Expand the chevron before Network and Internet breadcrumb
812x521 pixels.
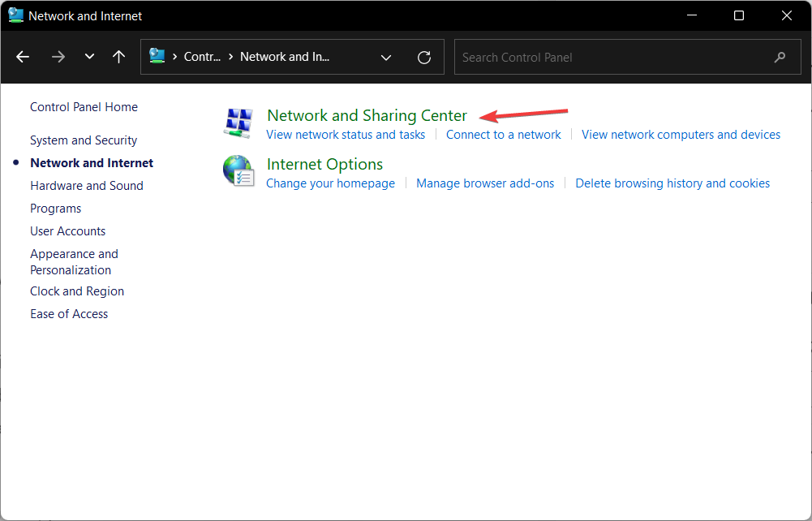[x=231, y=57]
